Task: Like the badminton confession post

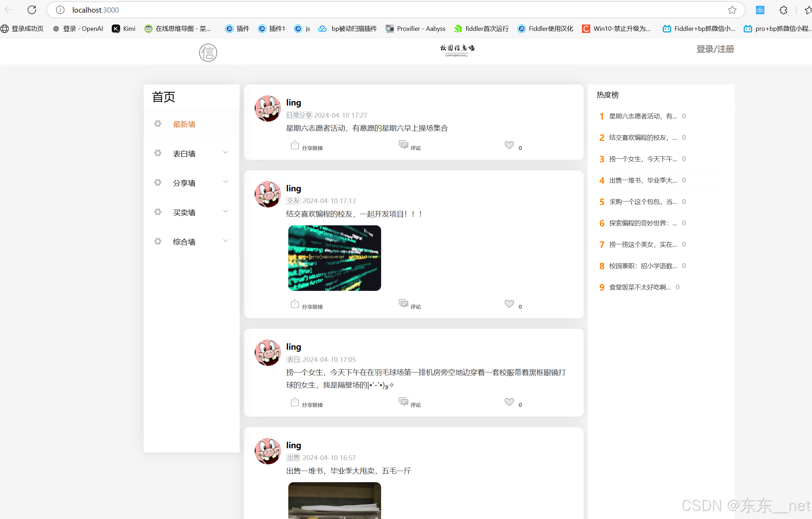Action: pyautogui.click(x=509, y=402)
